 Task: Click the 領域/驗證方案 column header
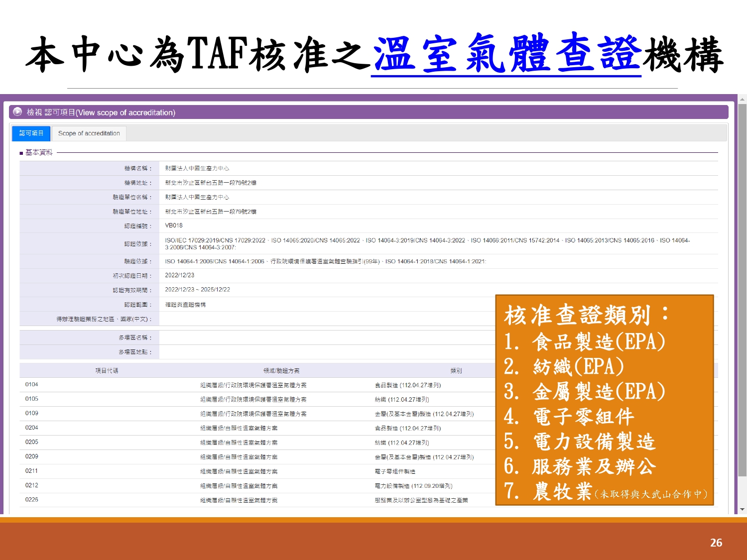(x=281, y=371)
